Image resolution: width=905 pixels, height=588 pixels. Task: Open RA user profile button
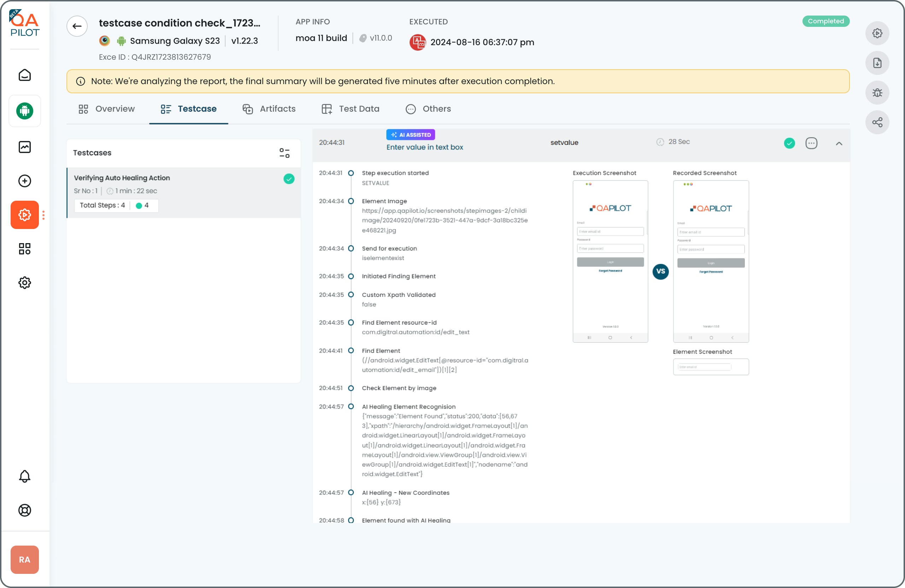(25, 559)
